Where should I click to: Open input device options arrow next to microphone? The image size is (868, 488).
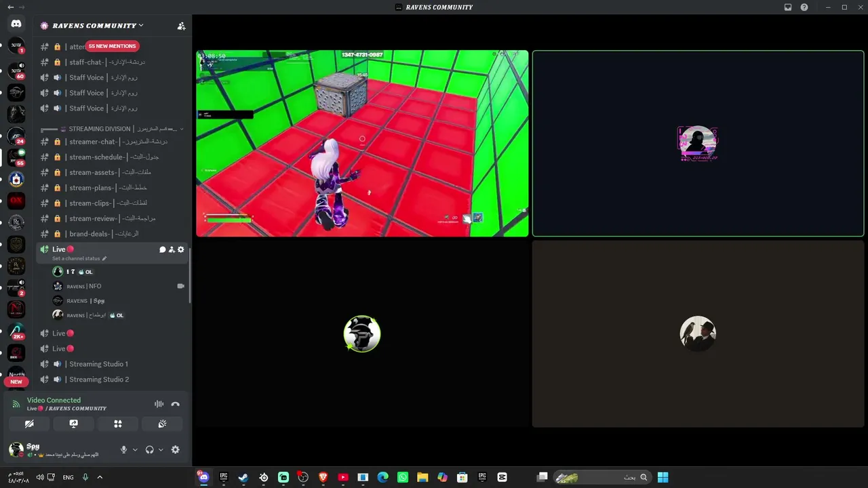[x=135, y=449]
